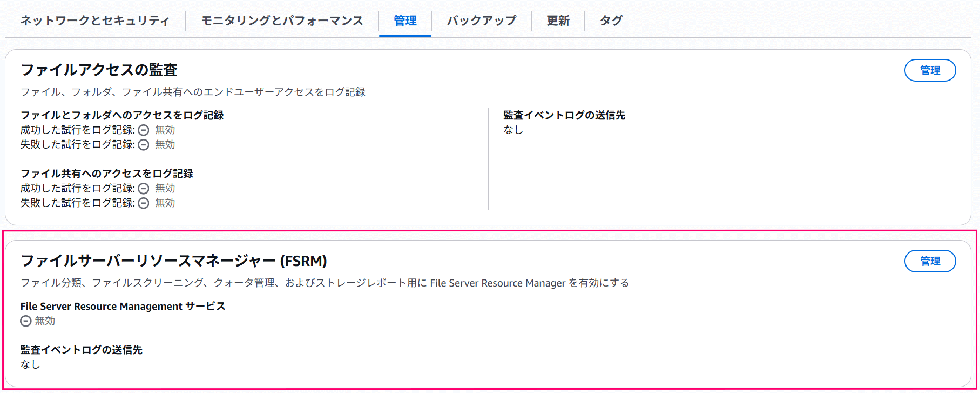Image resolution: width=980 pixels, height=393 pixels.
Task: Click 管理 button in ファイルアクセスの監査 panel
Action: point(930,70)
